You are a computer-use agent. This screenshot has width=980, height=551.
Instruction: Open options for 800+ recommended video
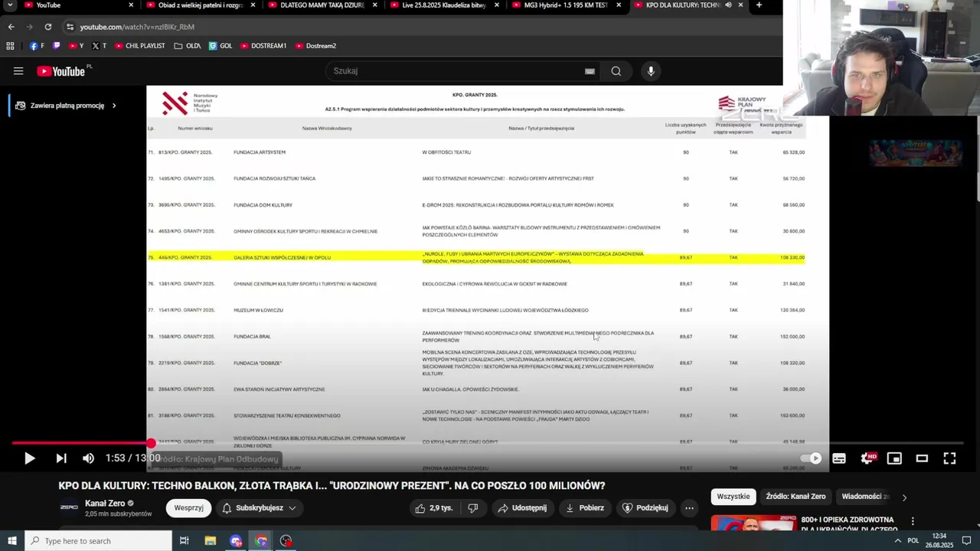(912, 521)
